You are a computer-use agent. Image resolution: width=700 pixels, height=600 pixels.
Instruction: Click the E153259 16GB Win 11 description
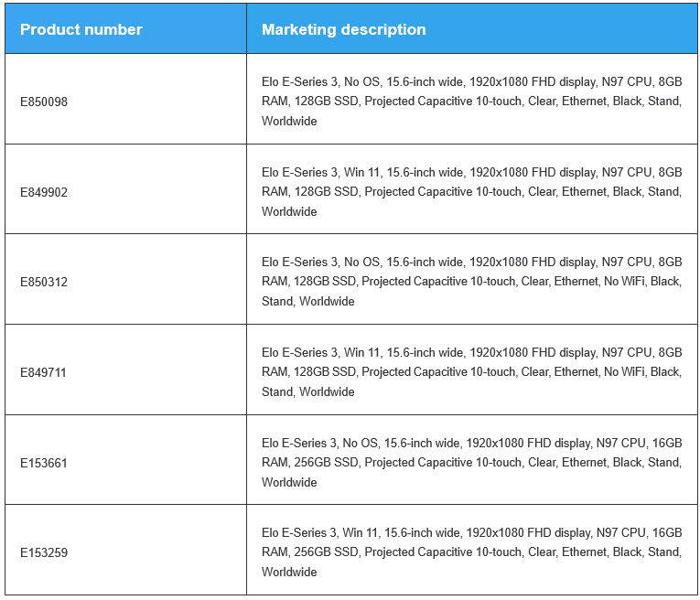pyautogui.click(x=472, y=552)
